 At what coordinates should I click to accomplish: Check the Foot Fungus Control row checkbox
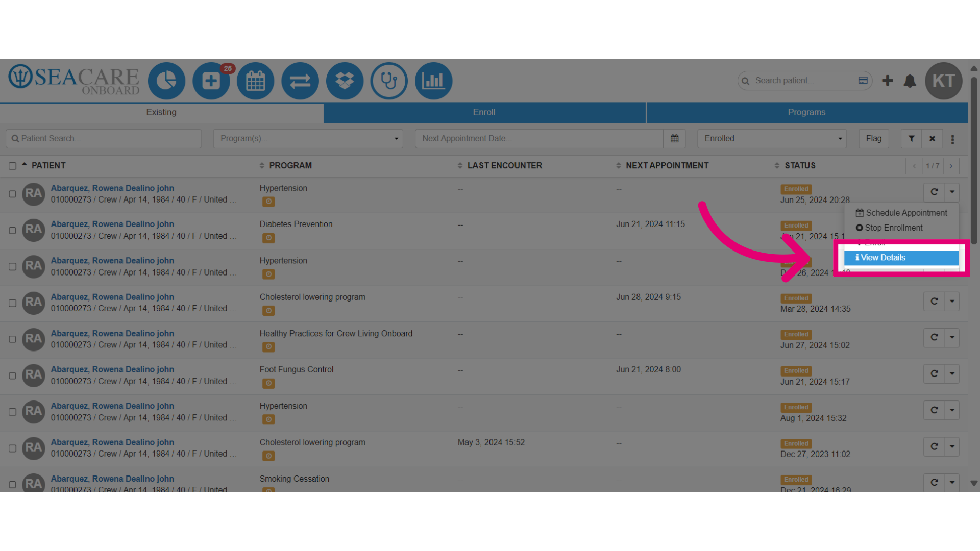pos(12,376)
